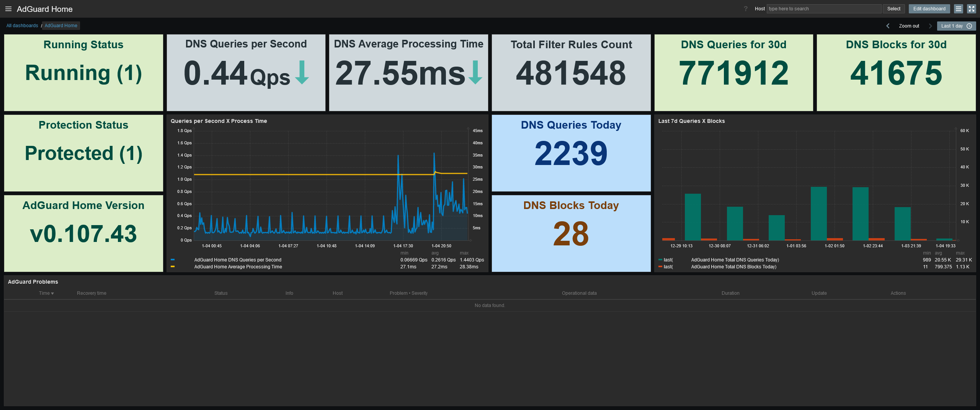This screenshot has width=980, height=410.
Task: Go to next time period arrow
Action: coord(930,26)
